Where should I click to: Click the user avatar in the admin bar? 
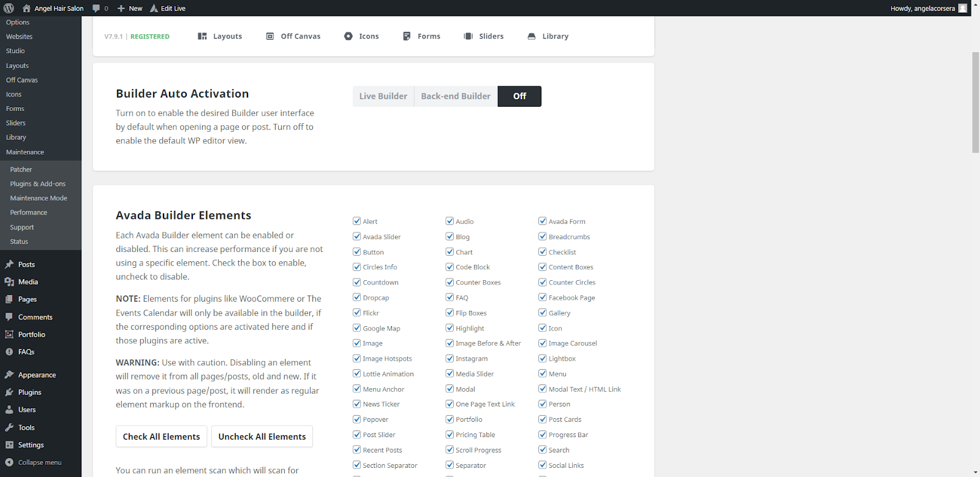click(x=963, y=8)
